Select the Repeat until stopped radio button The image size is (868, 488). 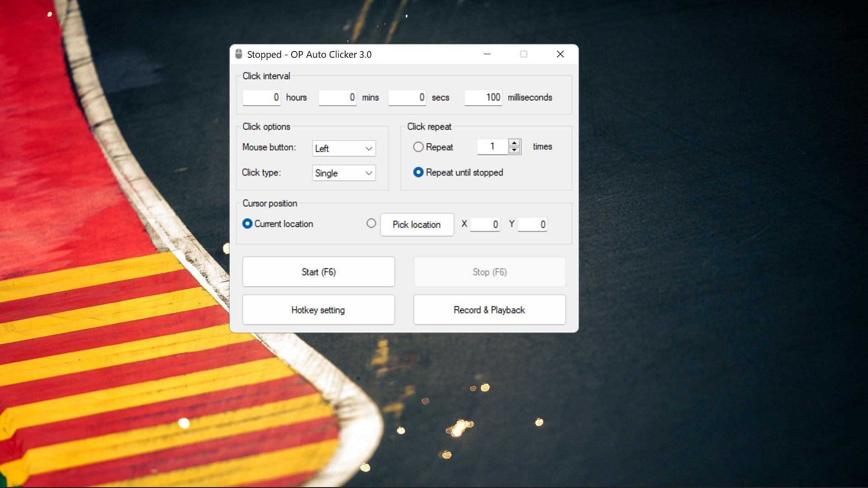click(417, 172)
